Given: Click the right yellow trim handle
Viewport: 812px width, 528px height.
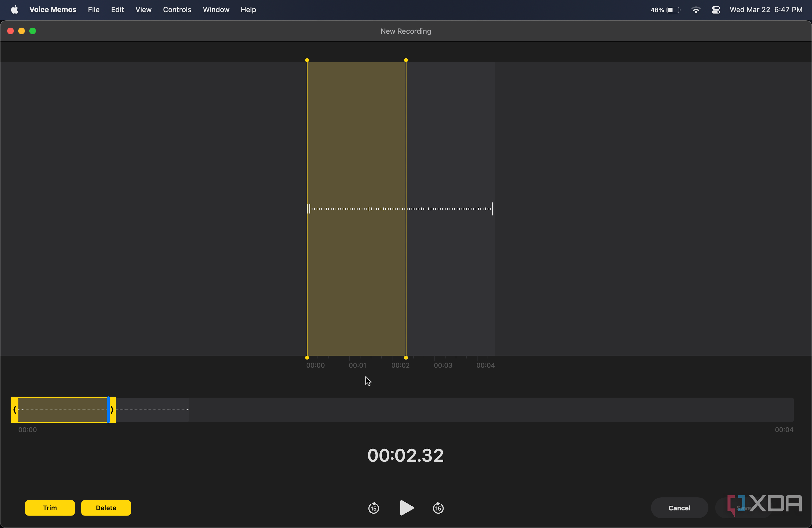Looking at the screenshot, I should [112, 410].
